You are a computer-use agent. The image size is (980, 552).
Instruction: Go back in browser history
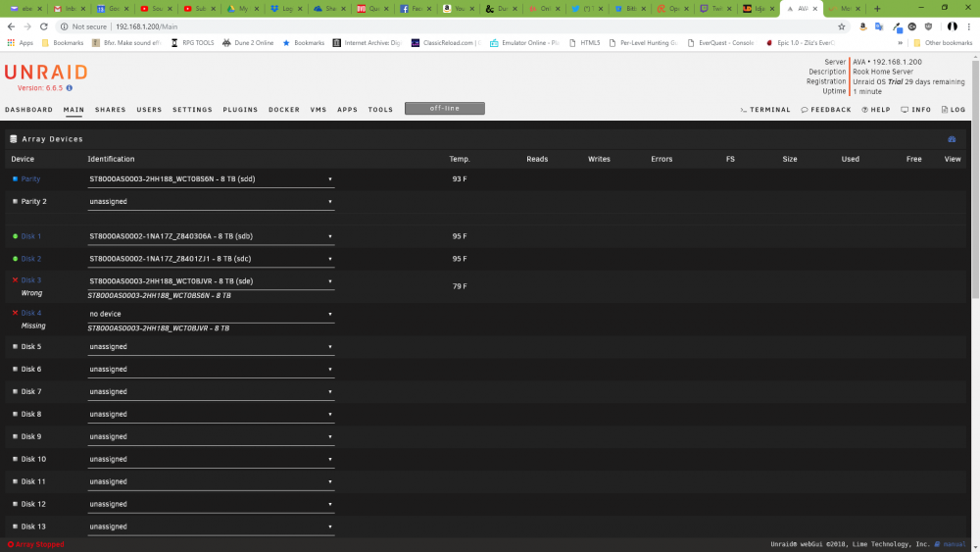tap(11, 26)
